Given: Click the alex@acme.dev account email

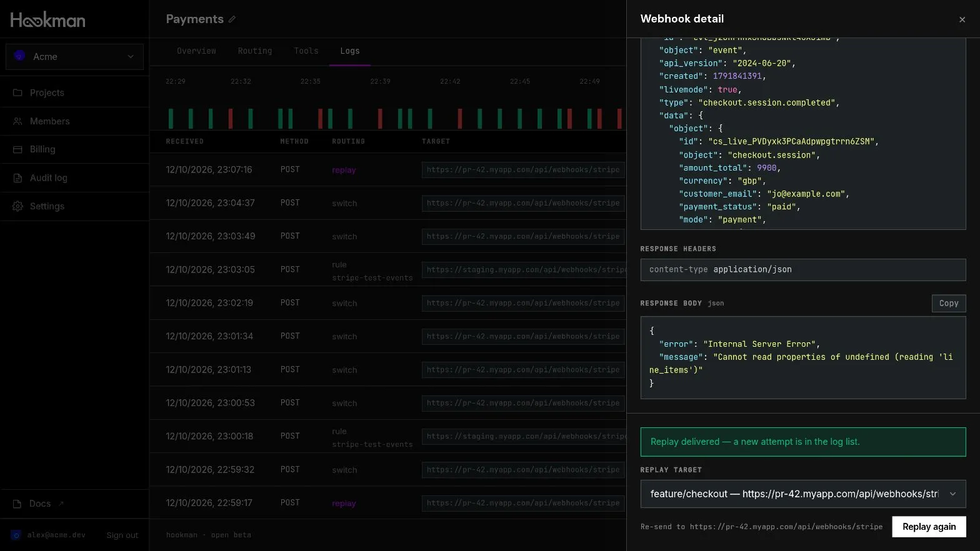Looking at the screenshot, I should tap(56, 535).
